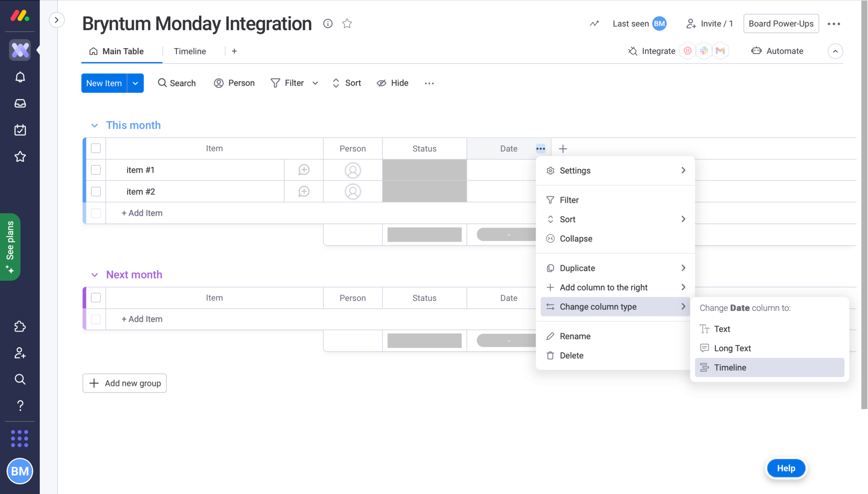Choose Collapse in the column menu

click(x=615, y=239)
